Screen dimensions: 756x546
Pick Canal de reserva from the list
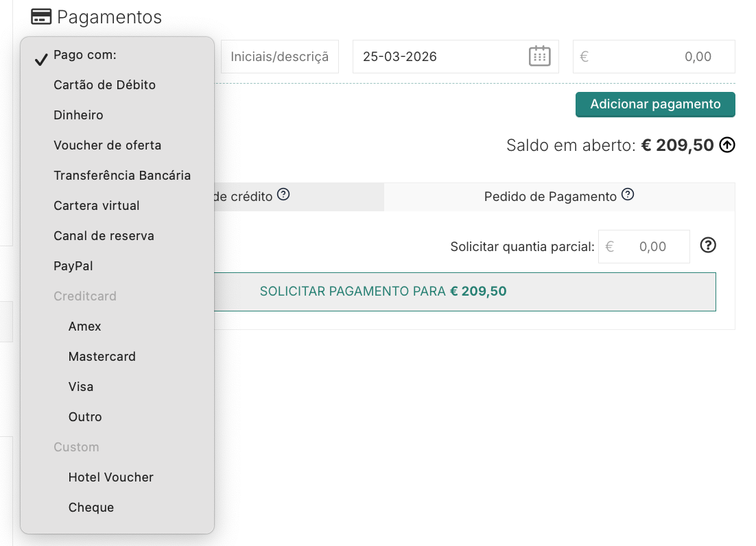pos(117,236)
